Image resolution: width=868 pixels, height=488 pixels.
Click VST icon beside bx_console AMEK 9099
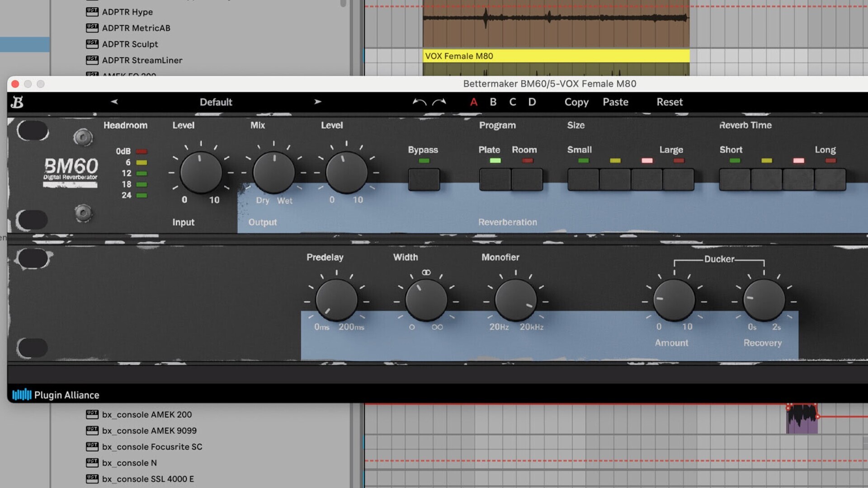pyautogui.click(x=92, y=430)
